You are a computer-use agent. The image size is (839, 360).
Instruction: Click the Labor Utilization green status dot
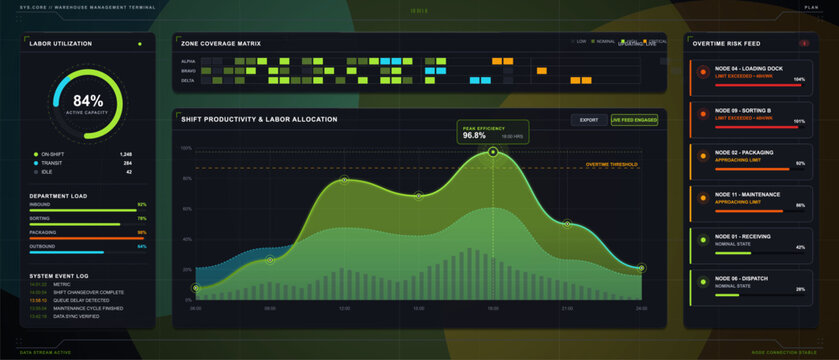[x=140, y=44]
